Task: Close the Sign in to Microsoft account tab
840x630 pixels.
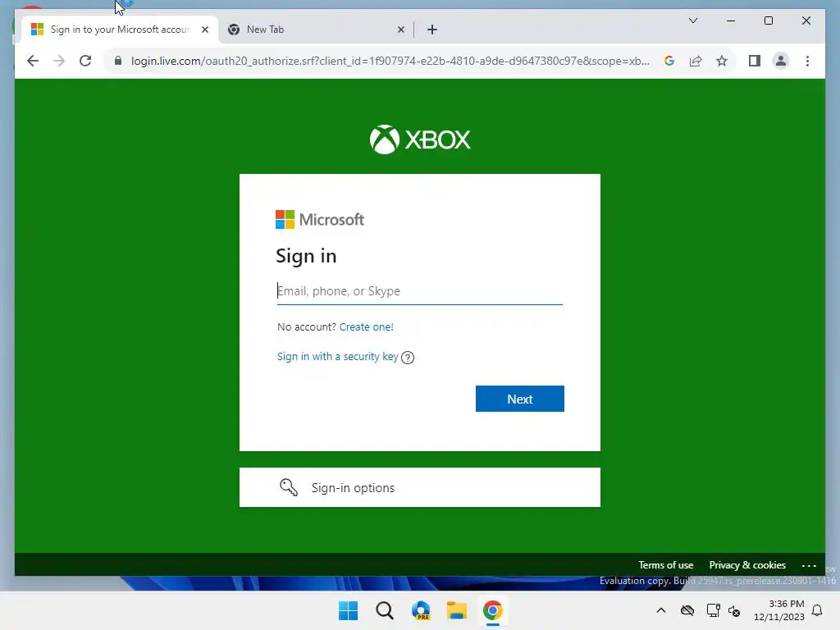Action: coord(204,30)
